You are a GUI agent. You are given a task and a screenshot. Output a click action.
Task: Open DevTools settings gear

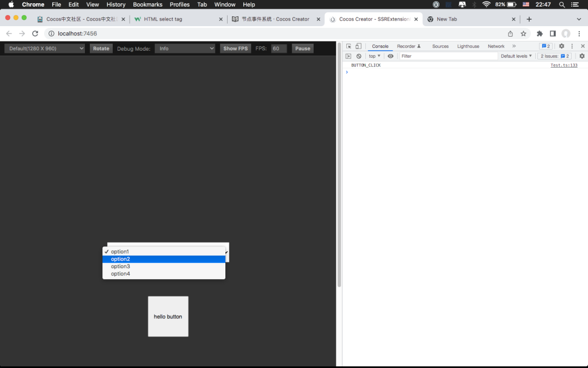[561, 46]
